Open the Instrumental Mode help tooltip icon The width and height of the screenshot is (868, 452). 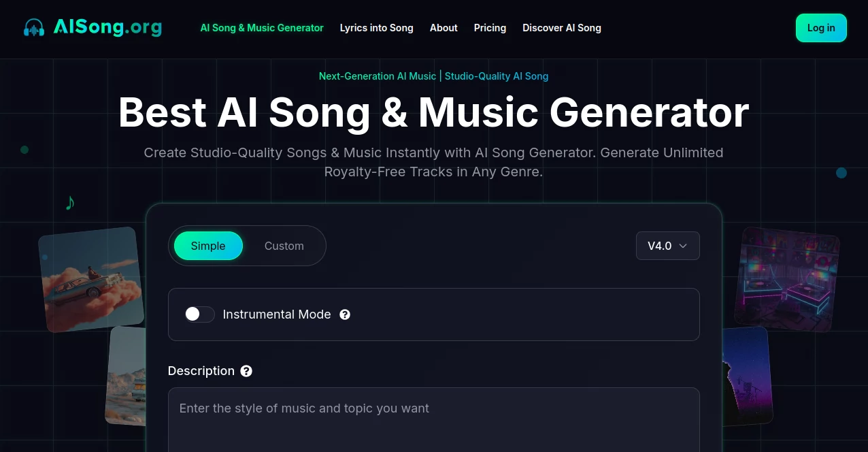pos(345,314)
